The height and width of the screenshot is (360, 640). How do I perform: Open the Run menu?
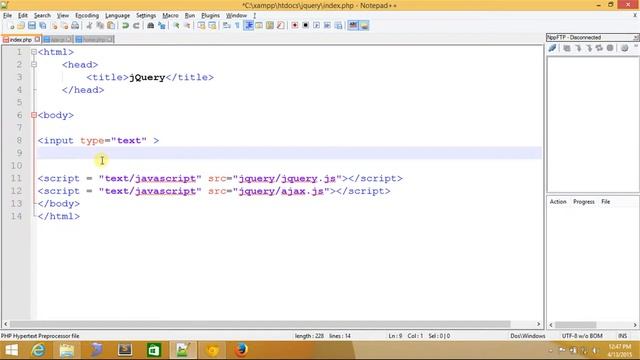(190, 16)
